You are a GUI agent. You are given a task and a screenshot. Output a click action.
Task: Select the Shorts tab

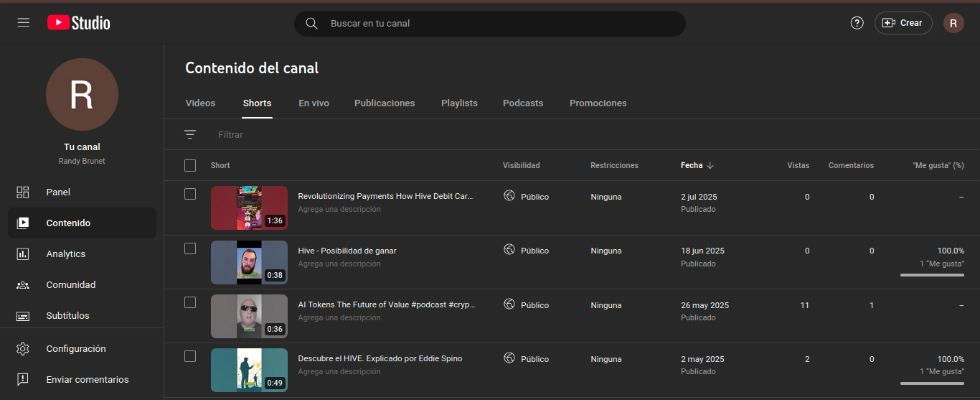tap(257, 103)
